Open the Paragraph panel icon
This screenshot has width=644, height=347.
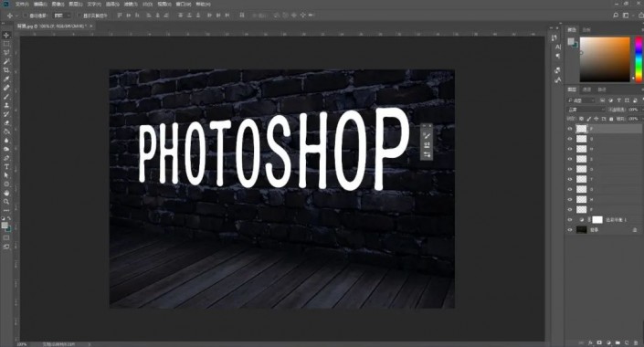[558, 57]
